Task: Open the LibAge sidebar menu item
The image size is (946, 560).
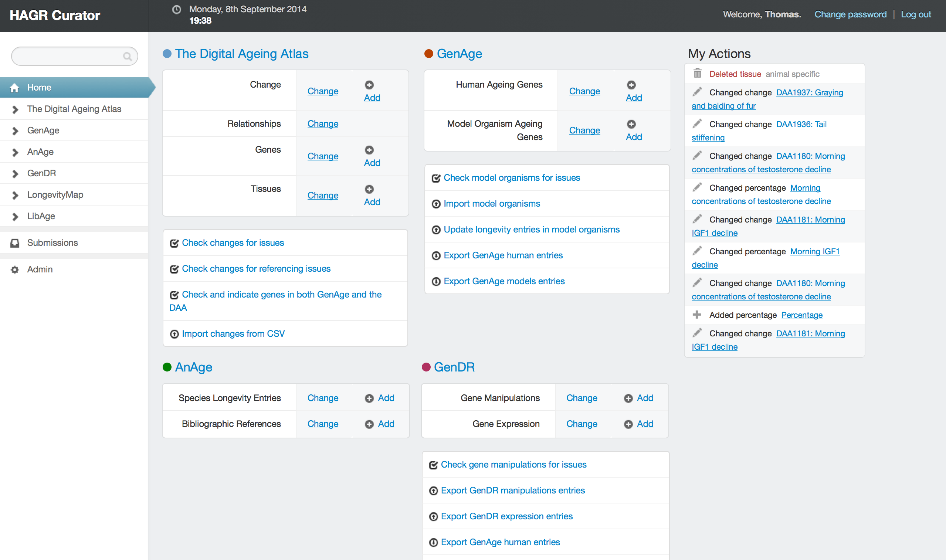Action: click(x=41, y=216)
